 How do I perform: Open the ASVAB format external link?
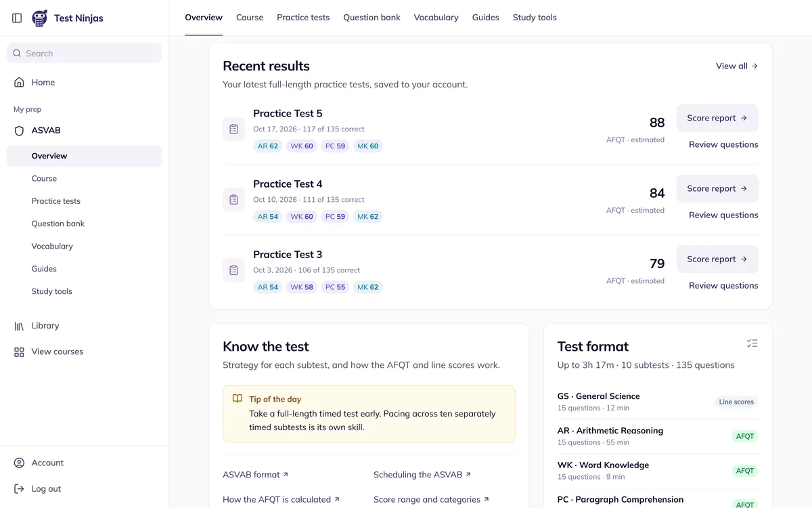pyautogui.click(x=256, y=475)
